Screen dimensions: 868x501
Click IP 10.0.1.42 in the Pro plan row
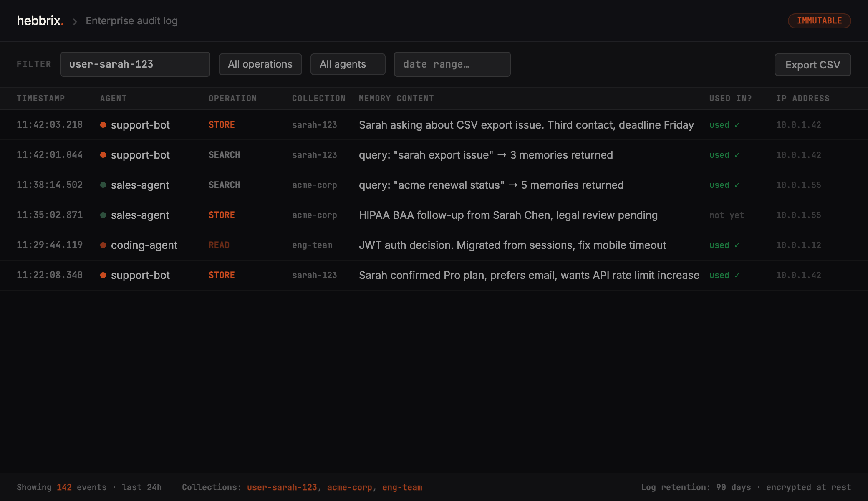point(798,275)
